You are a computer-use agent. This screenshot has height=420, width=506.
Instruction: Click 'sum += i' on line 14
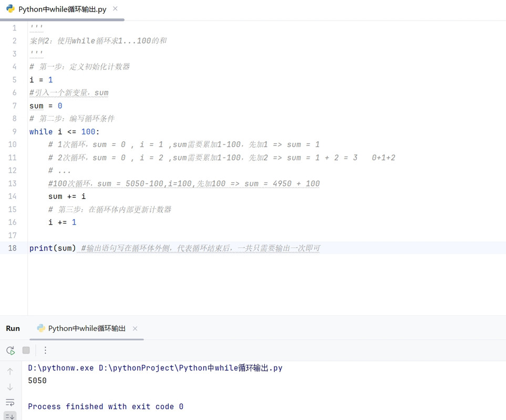point(67,196)
